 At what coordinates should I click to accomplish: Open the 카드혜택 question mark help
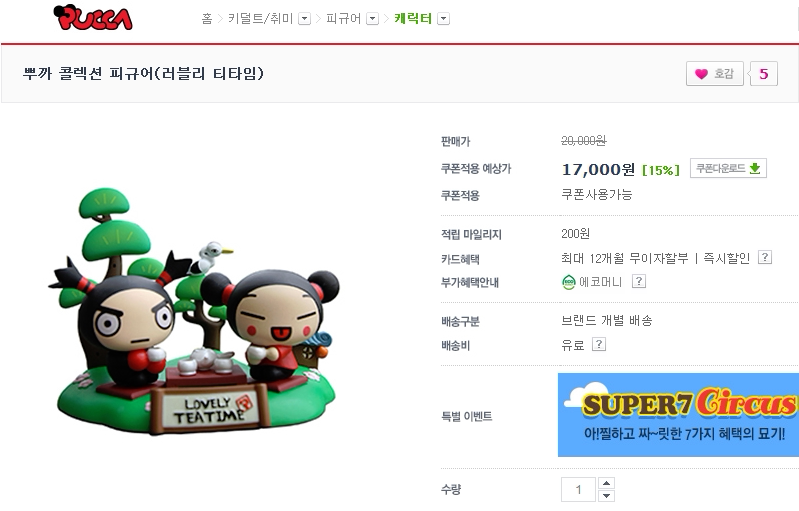[x=764, y=257]
